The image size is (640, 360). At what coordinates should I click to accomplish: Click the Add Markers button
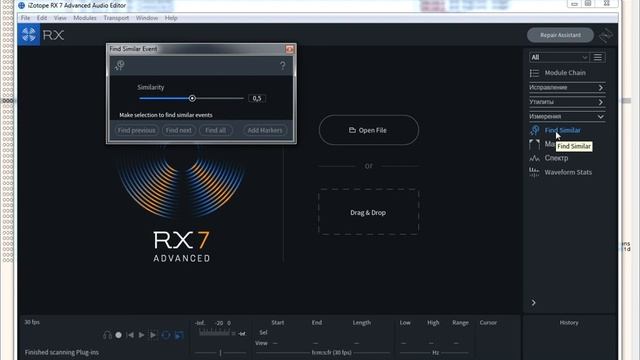tap(265, 130)
